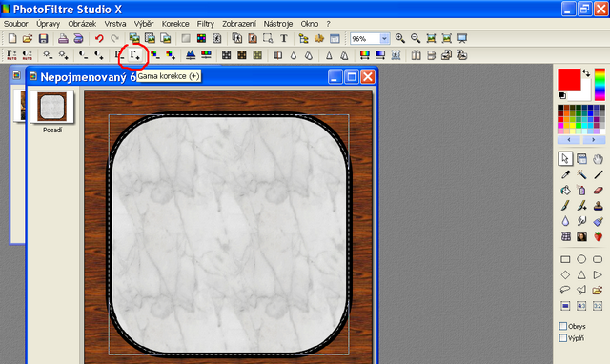610x364 pixels.
Task: Apply auto contrast icon
Action: [x=28, y=55]
